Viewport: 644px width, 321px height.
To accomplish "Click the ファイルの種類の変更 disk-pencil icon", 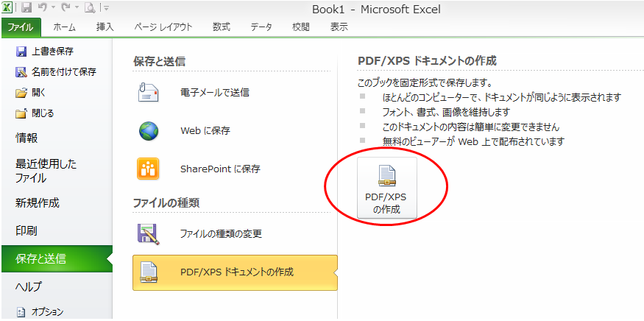I will [148, 234].
